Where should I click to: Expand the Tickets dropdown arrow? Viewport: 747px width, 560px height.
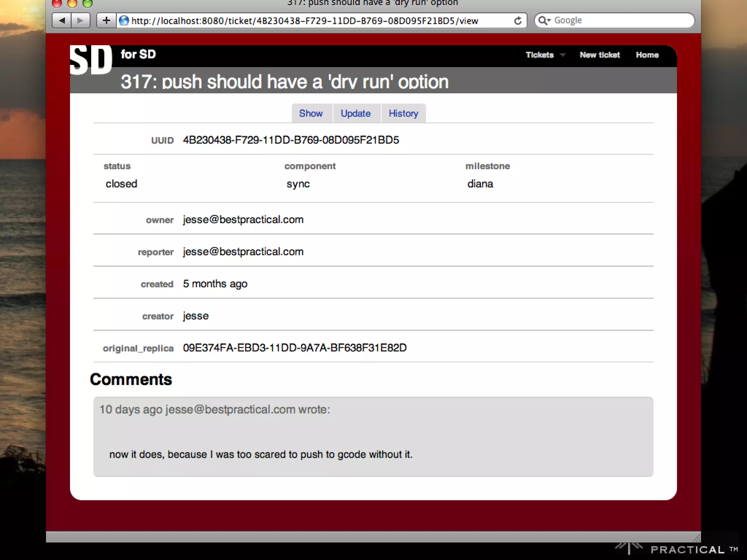563,55
